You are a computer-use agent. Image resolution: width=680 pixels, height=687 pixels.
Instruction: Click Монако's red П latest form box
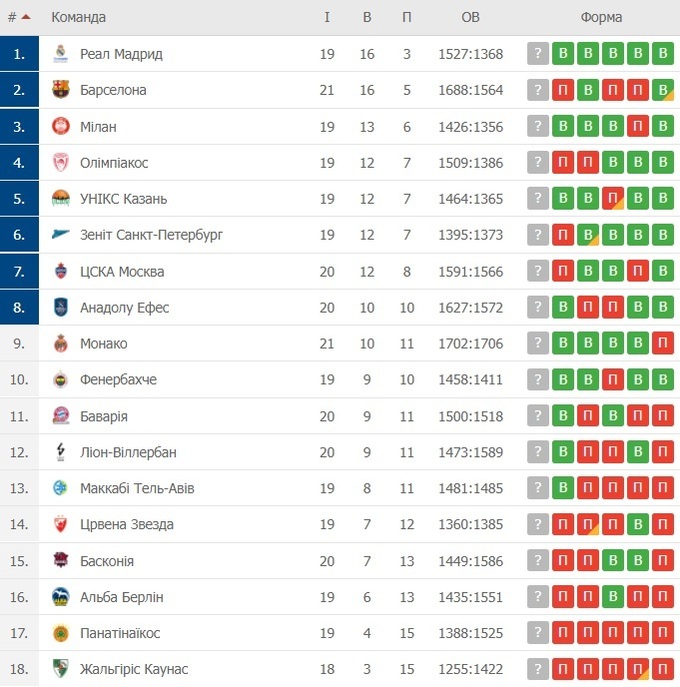(661, 344)
